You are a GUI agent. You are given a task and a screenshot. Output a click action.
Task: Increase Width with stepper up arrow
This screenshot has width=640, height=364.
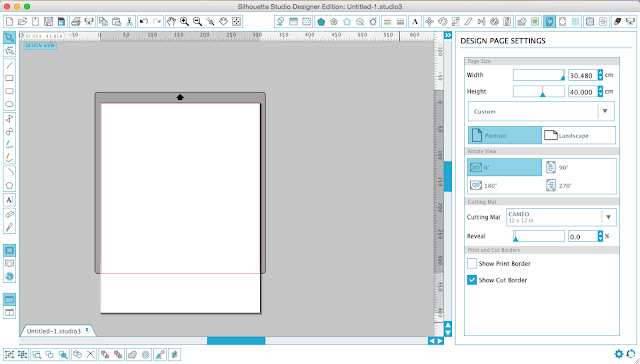(x=600, y=72)
